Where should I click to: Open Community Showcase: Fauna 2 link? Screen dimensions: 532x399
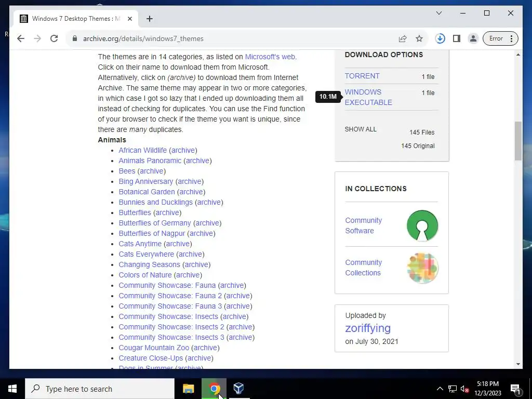[x=170, y=296]
